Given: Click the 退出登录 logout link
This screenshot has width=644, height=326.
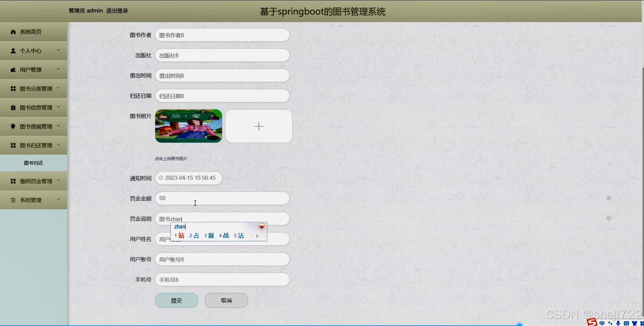Looking at the screenshot, I should (x=117, y=11).
